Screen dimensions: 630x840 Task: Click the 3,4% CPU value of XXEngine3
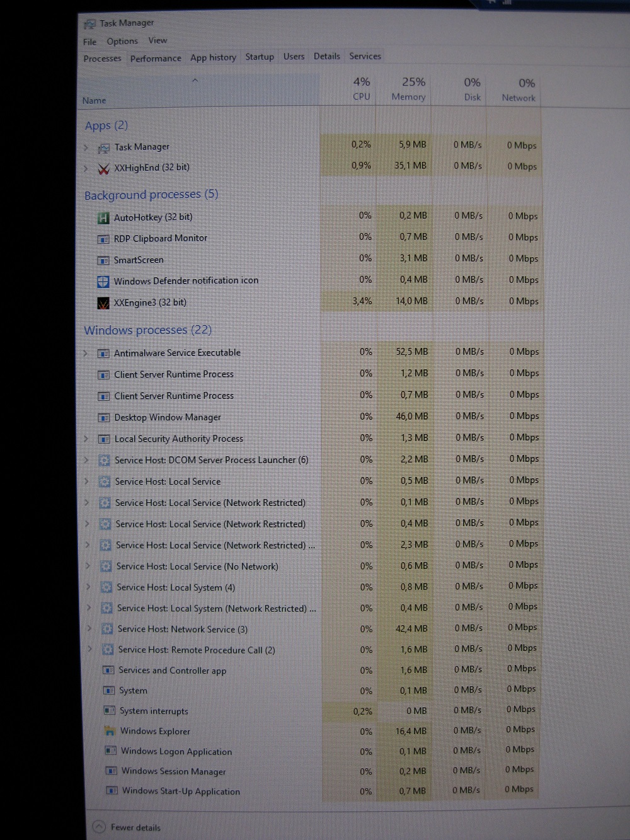[x=349, y=302]
